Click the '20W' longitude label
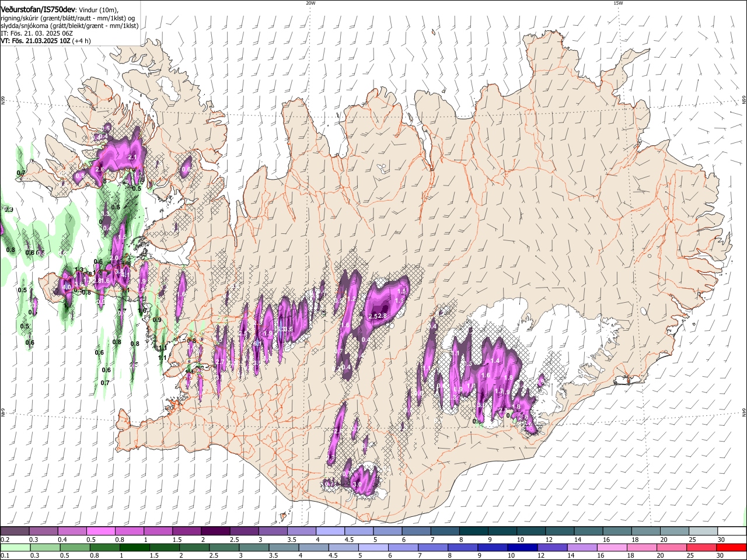747x560 pixels. click(310, 3)
